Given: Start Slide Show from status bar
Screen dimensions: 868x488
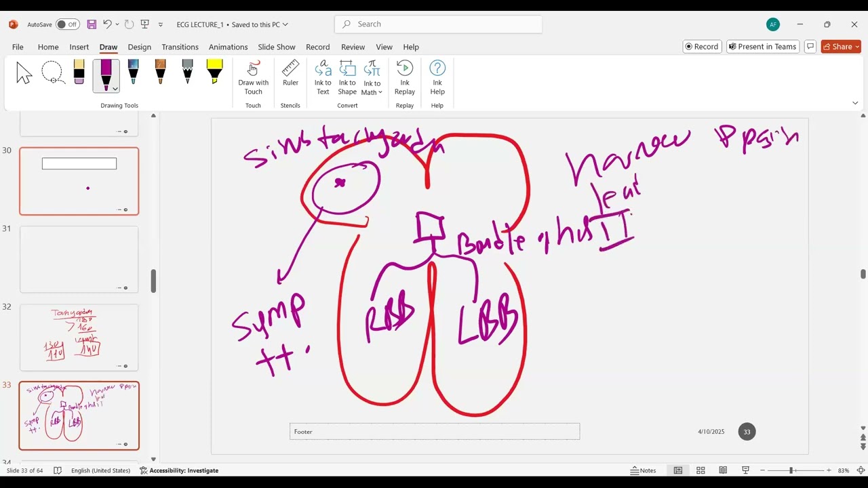Looking at the screenshot, I should (x=745, y=470).
